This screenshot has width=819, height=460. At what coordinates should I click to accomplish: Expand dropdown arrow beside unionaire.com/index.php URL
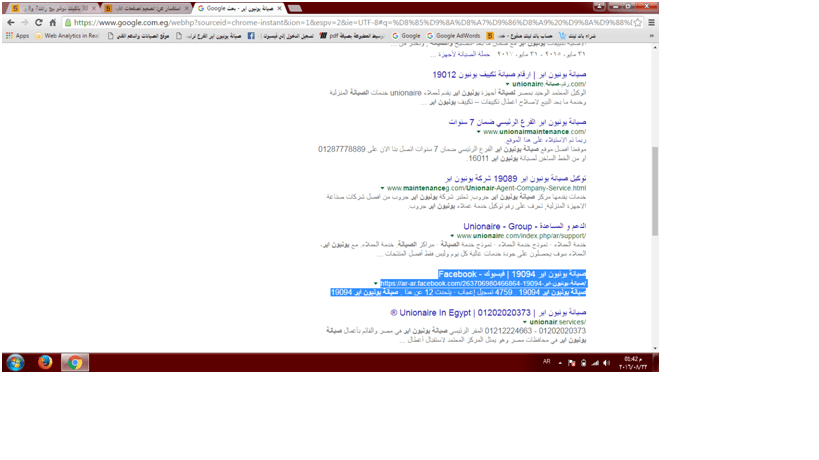coord(452,236)
